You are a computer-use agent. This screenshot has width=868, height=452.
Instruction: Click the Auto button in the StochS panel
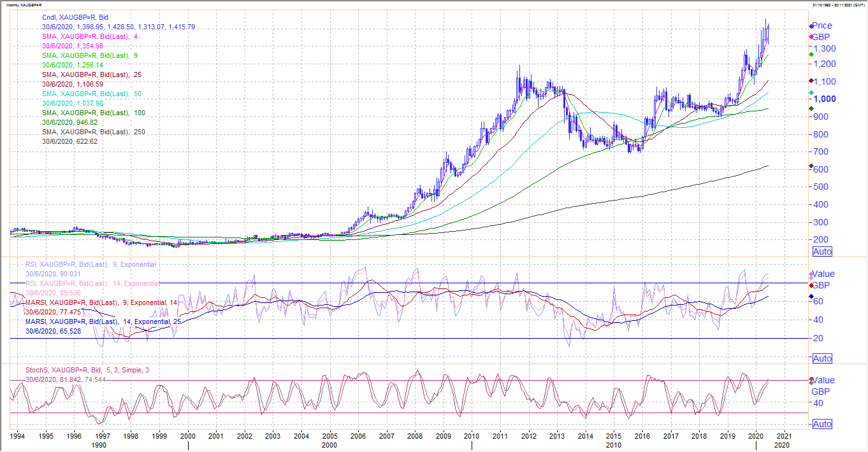coord(822,424)
